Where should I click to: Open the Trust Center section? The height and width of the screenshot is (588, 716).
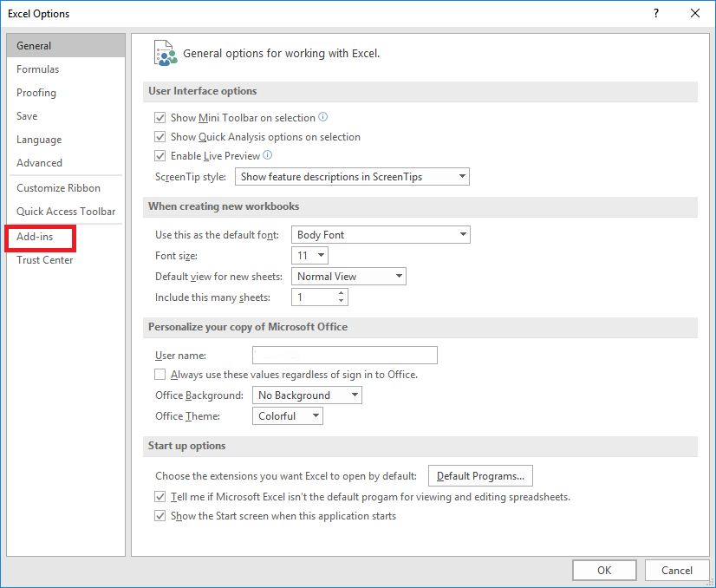(x=43, y=259)
